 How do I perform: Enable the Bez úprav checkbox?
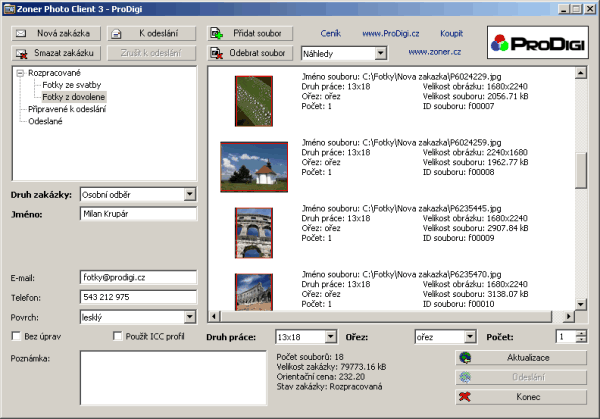pyautogui.click(x=16, y=336)
